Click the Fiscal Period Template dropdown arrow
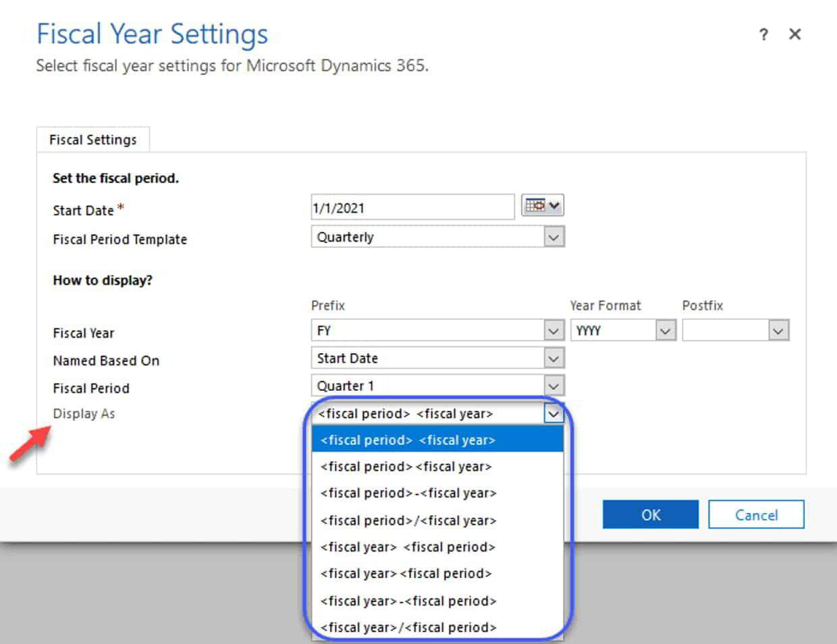 pos(553,236)
